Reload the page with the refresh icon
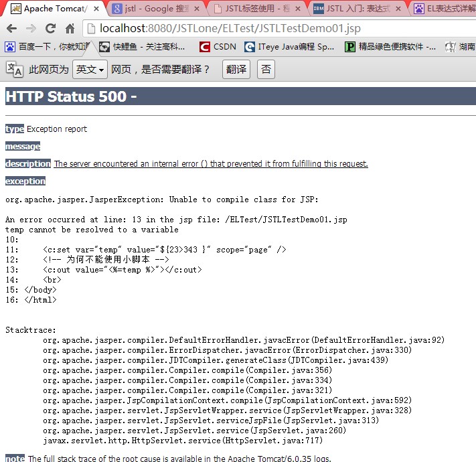476x462 pixels. click(x=50, y=29)
